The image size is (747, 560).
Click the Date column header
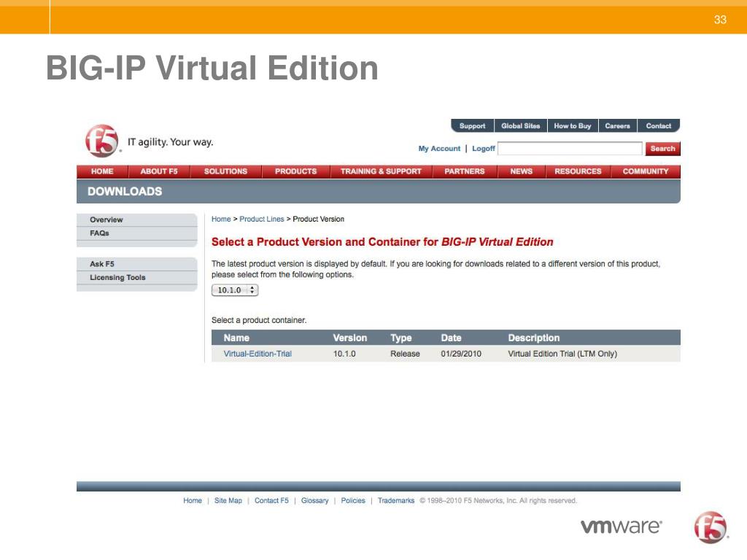click(x=451, y=338)
